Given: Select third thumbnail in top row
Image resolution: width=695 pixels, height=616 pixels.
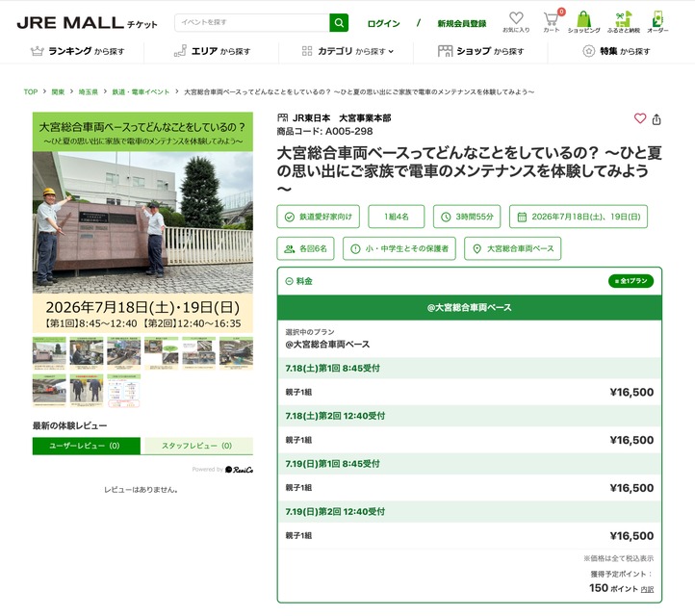Looking at the screenshot, I should tap(123, 353).
